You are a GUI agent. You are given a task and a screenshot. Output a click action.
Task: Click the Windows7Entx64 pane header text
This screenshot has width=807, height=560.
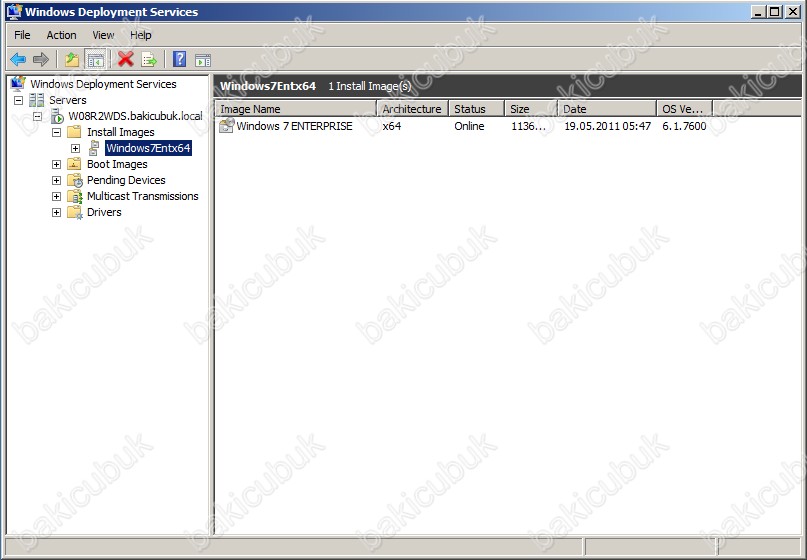pyautogui.click(x=268, y=86)
